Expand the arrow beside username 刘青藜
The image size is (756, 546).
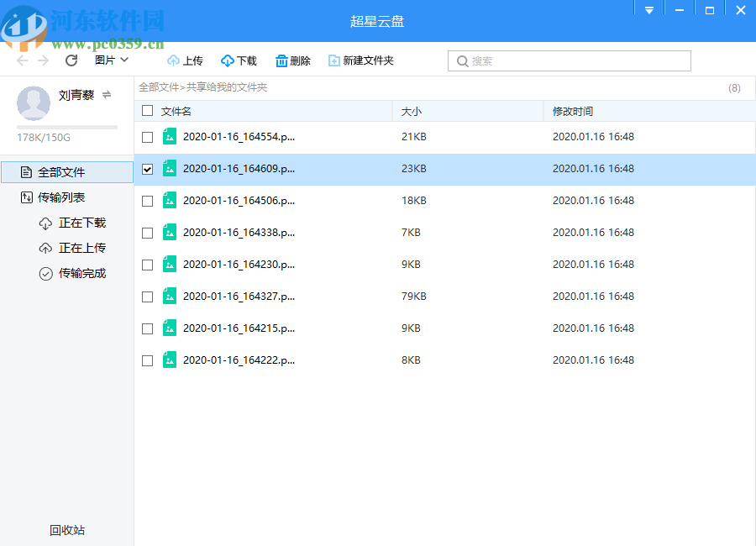coord(107,95)
